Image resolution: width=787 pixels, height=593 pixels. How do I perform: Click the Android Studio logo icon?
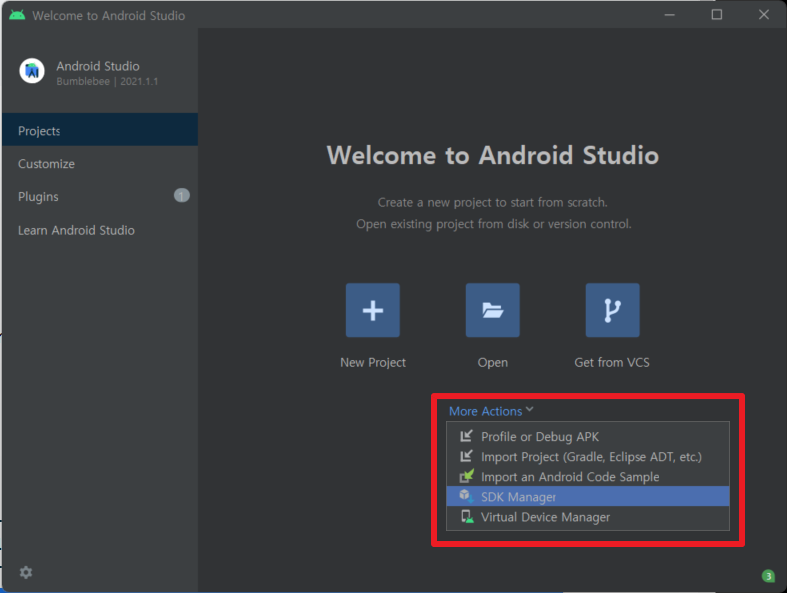tap(32, 71)
